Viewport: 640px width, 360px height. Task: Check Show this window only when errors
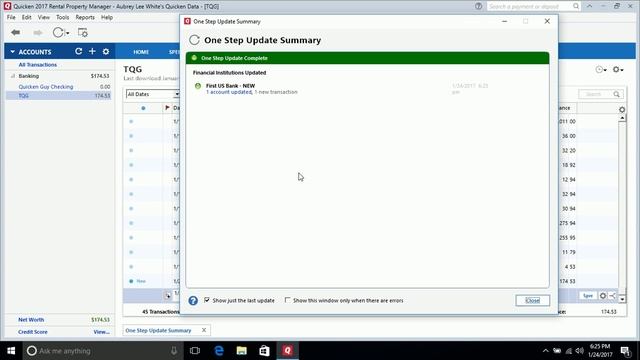[287, 300]
